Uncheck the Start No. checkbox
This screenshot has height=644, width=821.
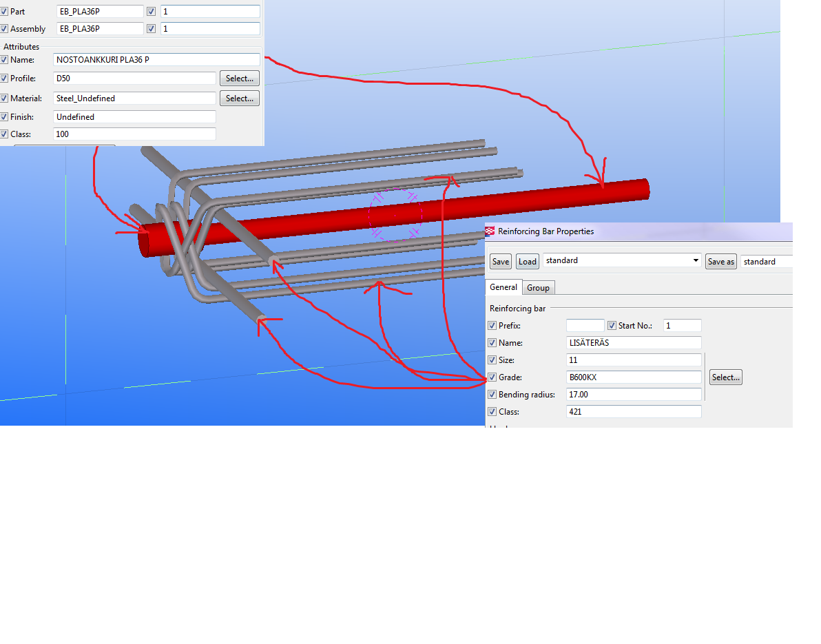(x=612, y=326)
